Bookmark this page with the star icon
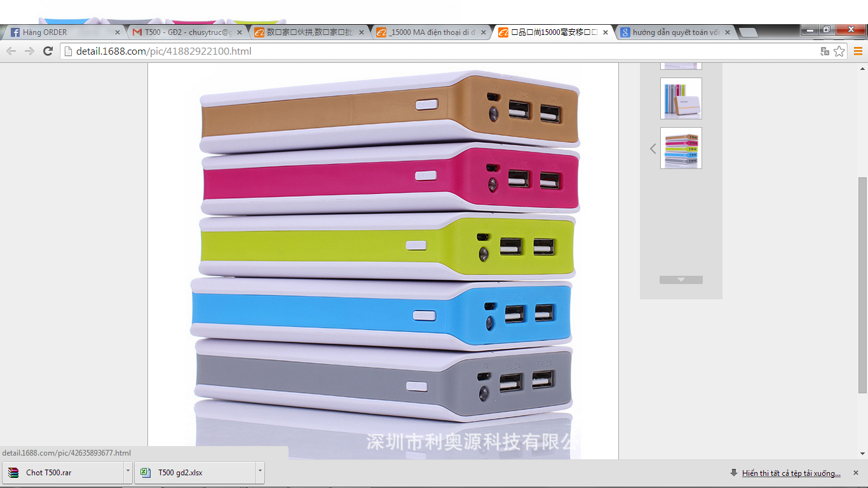This screenshot has width=868, height=488. (x=839, y=51)
